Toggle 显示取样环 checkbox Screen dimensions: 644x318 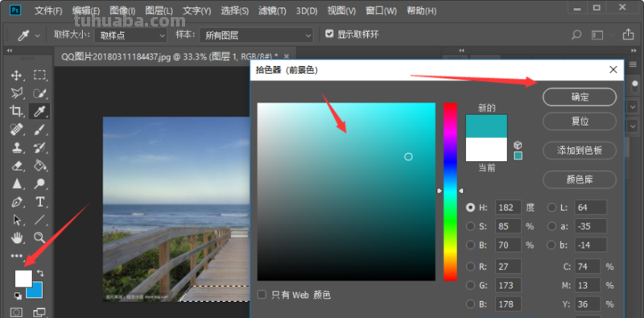[329, 34]
